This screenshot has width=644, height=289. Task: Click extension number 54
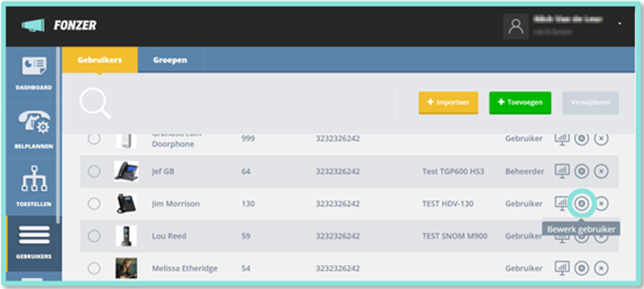tap(246, 269)
